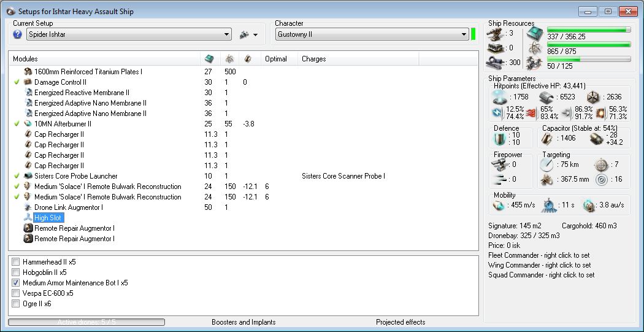Viewport: 644px width, 332px height.
Task: Click the shield hitpoints icon showing 1758
Action: (499, 98)
